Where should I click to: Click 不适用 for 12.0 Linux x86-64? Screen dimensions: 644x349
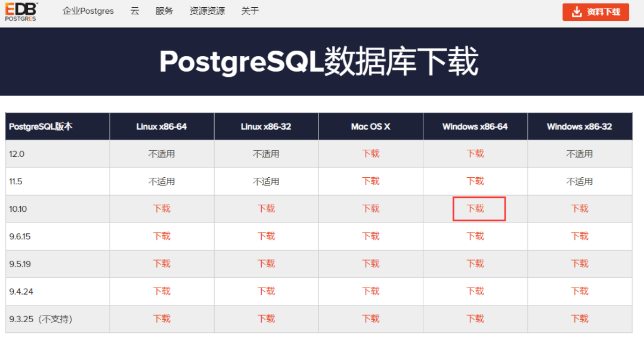[162, 154]
